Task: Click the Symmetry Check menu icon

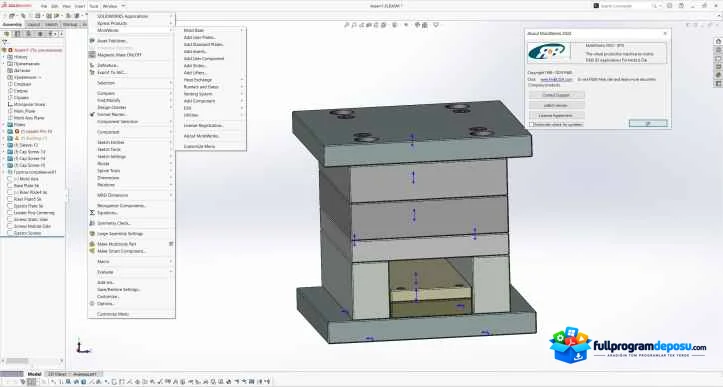Action: [x=92, y=223]
